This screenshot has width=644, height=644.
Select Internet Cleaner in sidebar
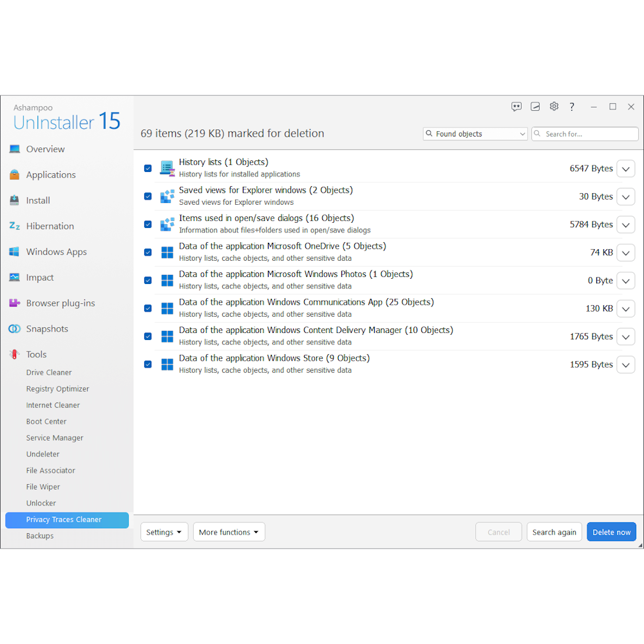53,405
